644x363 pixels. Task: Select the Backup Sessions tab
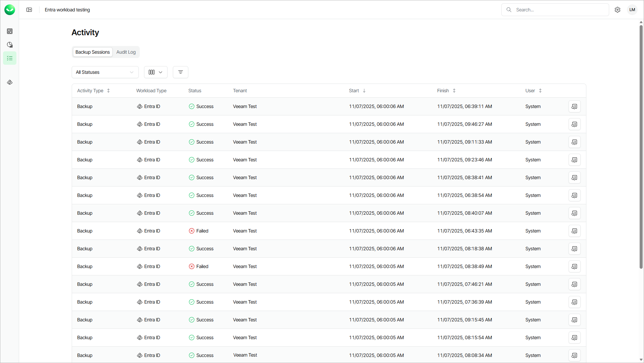92,52
